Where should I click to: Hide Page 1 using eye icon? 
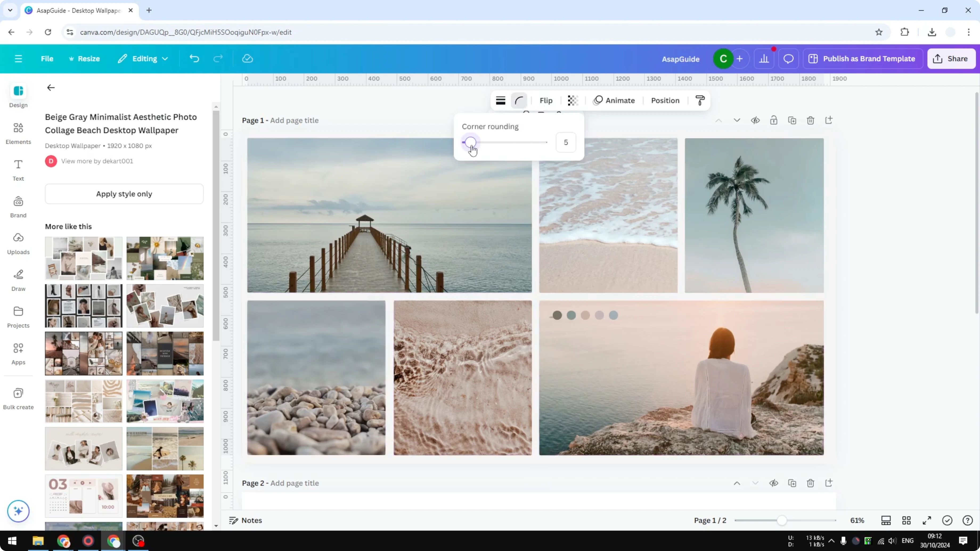[x=756, y=120]
